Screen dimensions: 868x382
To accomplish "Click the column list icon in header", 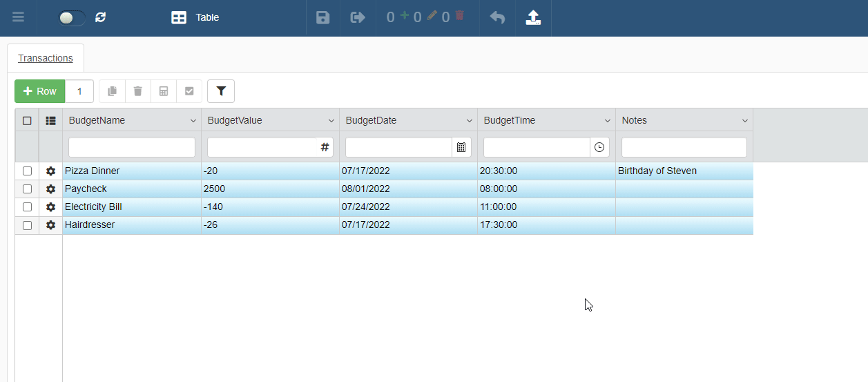I will point(50,120).
